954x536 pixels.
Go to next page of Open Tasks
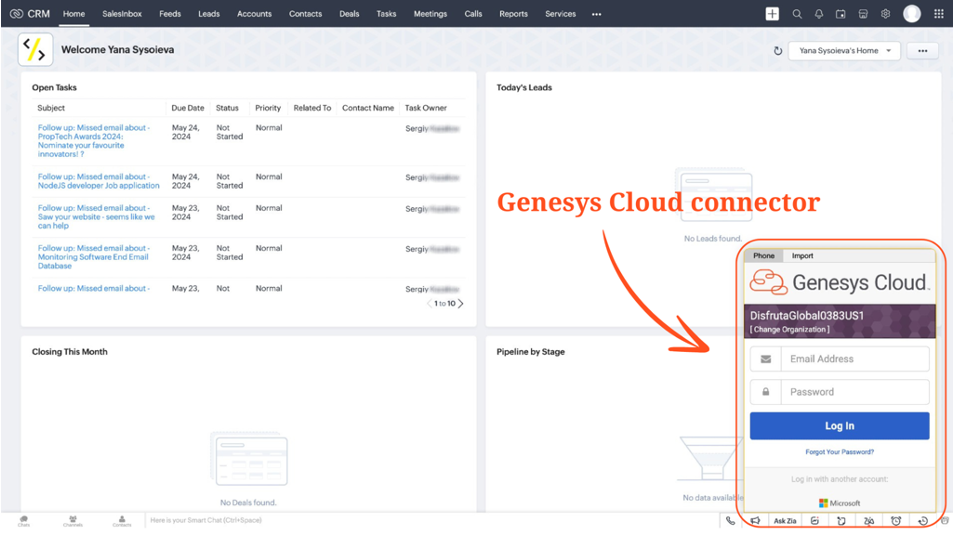click(461, 303)
